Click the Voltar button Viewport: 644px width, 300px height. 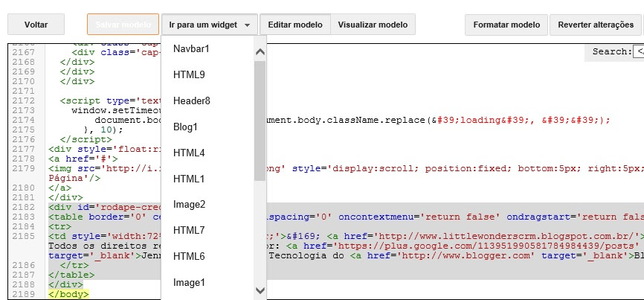(36, 25)
